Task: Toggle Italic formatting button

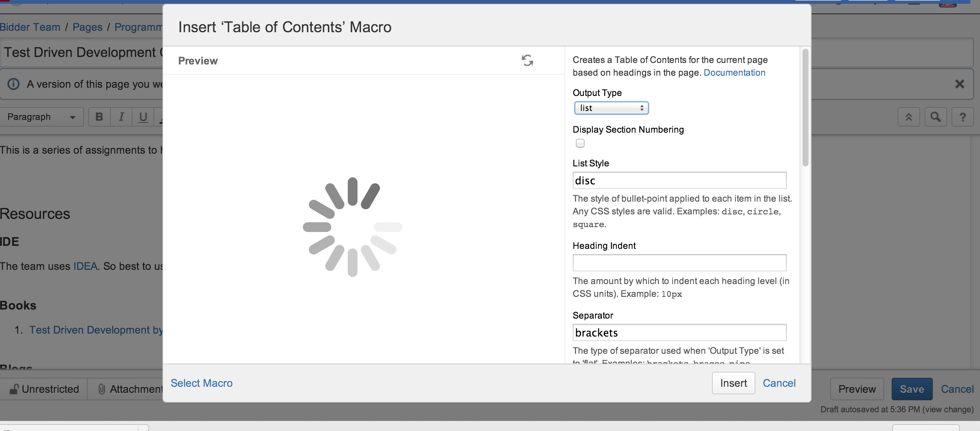Action: pyautogui.click(x=121, y=117)
